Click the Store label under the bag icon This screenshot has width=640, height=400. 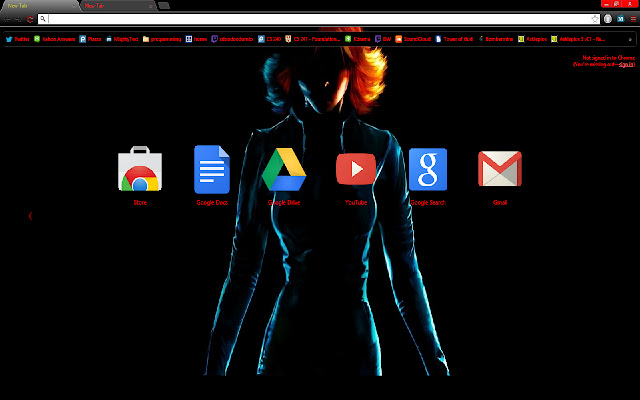point(140,202)
